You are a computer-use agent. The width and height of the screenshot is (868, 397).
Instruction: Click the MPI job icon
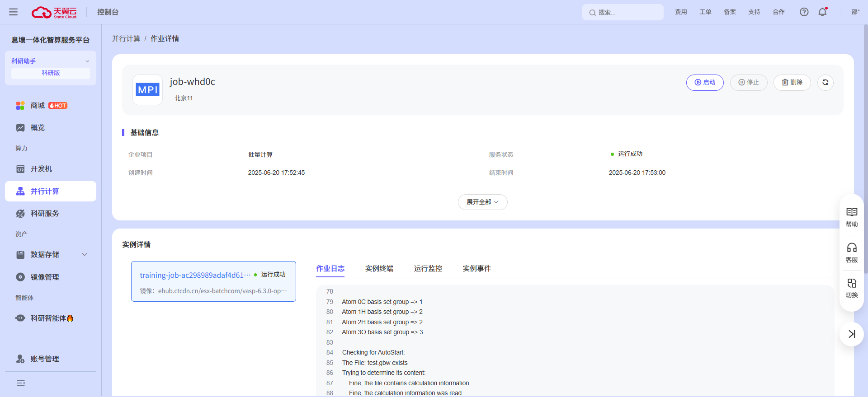[148, 90]
